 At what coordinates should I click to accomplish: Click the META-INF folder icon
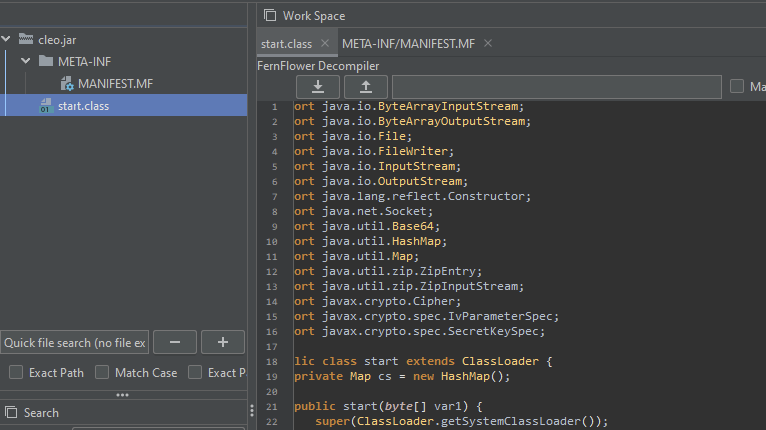click(x=46, y=62)
